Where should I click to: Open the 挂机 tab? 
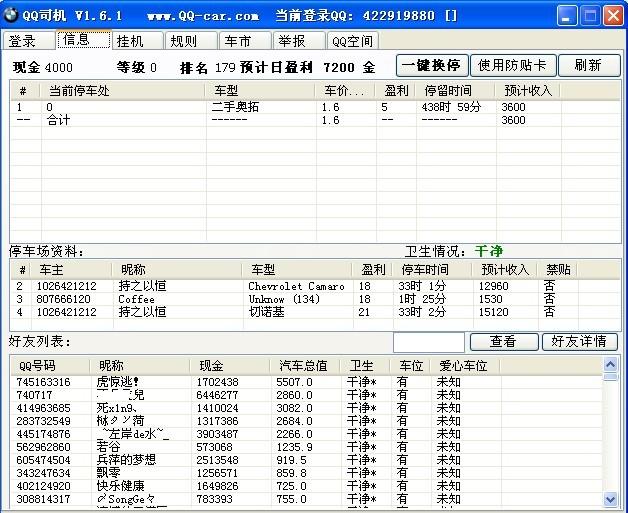(137, 40)
